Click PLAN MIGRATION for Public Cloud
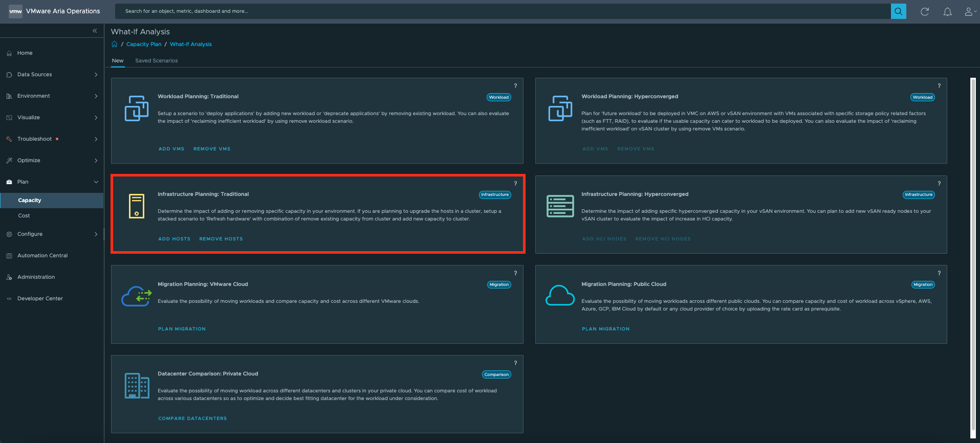Screen dimensions: 980x443 pos(606,329)
